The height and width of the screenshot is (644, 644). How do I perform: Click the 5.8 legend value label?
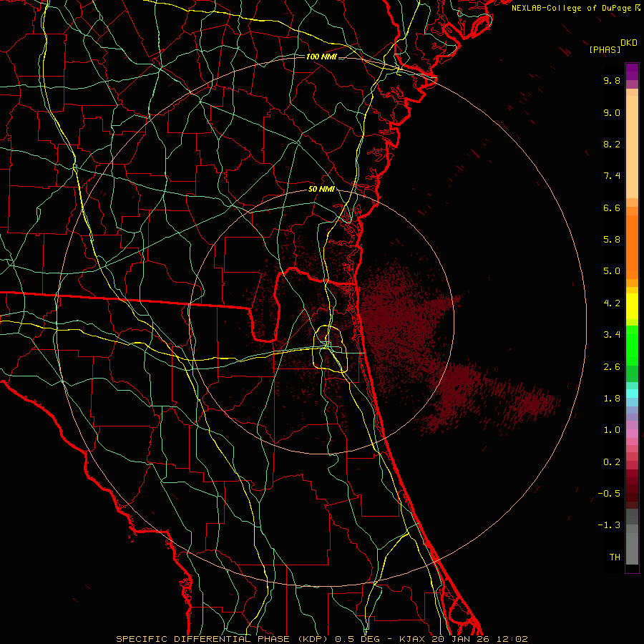tap(612, 240)
